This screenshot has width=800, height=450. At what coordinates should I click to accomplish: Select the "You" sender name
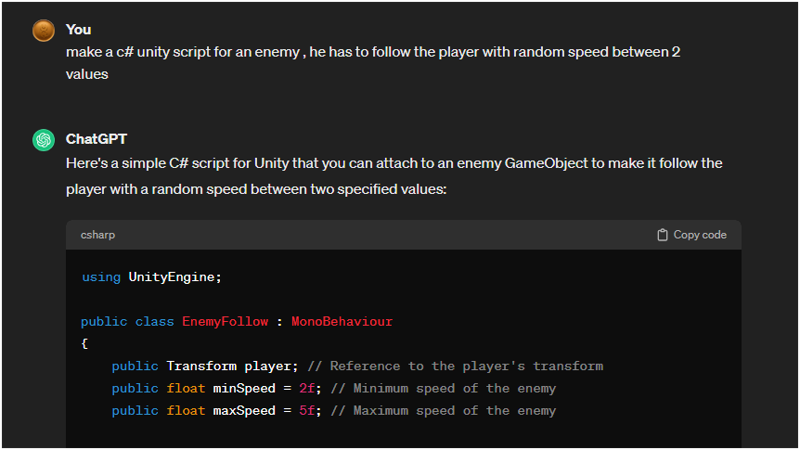click(79, 30)
